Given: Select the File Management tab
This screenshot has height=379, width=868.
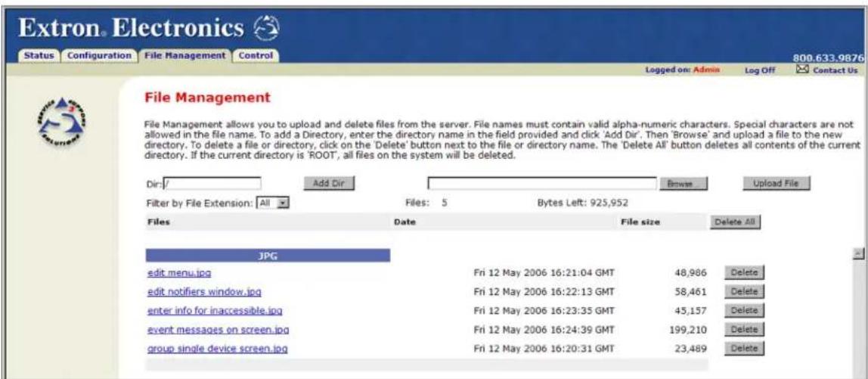Looking at the screenshot, I should 184,55.
